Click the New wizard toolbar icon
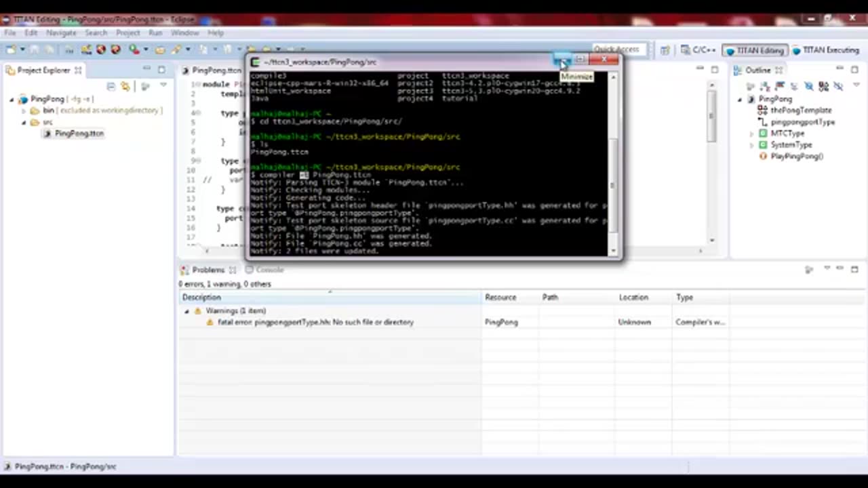Viewport: 868px width, 488px height. (11, 49)
